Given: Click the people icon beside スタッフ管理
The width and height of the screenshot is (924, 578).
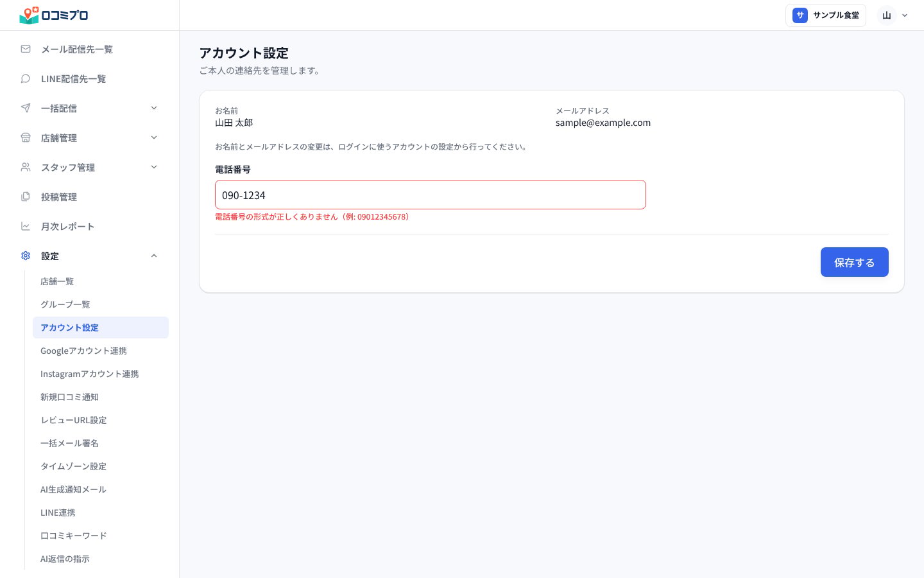Looking at the screenshot, I should [x=26, y=167].
